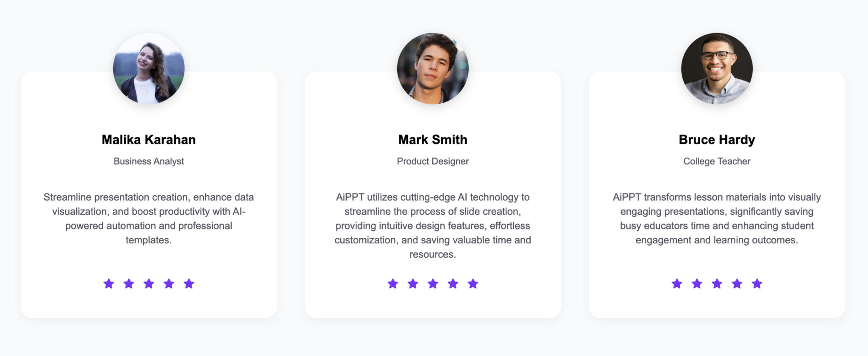Click second star under Bruce Hardy's review
The height and width of the screenshot is (356, 868).
click(697, 284)
